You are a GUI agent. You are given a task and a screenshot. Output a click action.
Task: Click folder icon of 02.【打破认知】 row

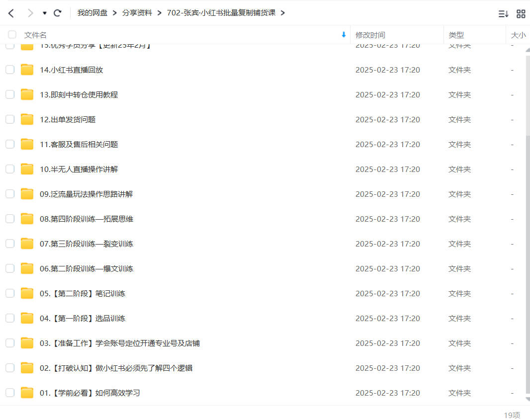coord(27,368)
